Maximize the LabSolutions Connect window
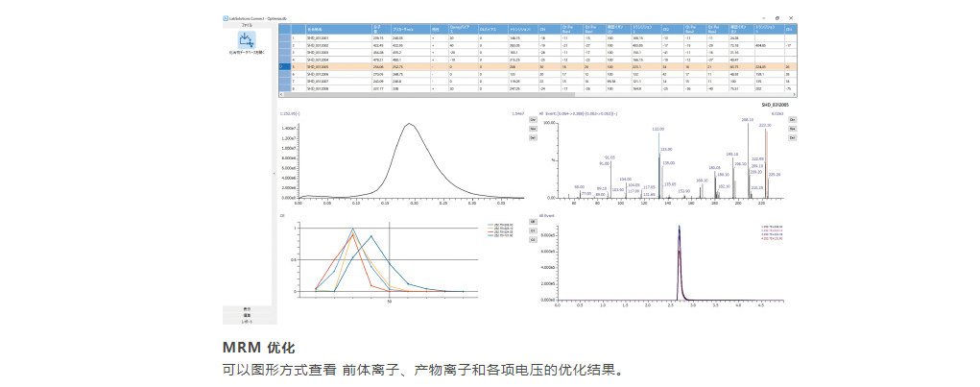This screenshot has width=980, height=387. tap(777, 18)
